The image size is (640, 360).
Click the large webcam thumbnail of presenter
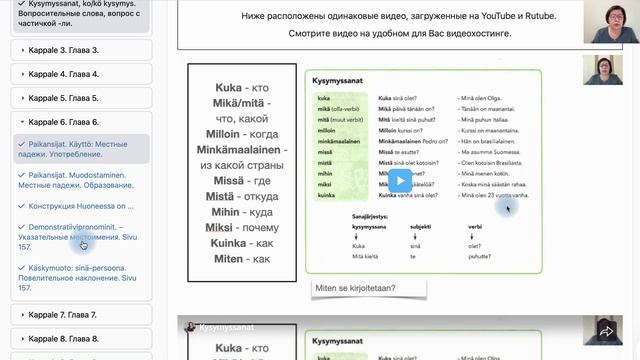[611, 21]
